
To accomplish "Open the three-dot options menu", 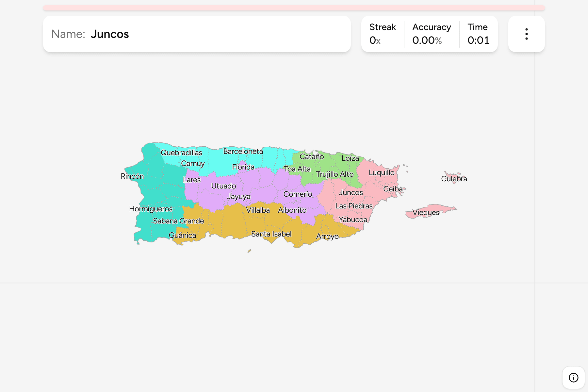I will [x=526, y=34].
